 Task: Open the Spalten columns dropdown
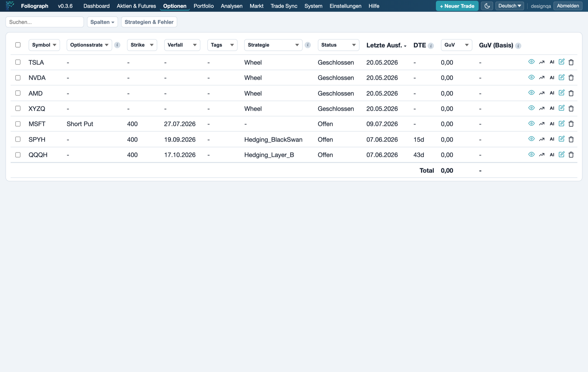point(102,22)
